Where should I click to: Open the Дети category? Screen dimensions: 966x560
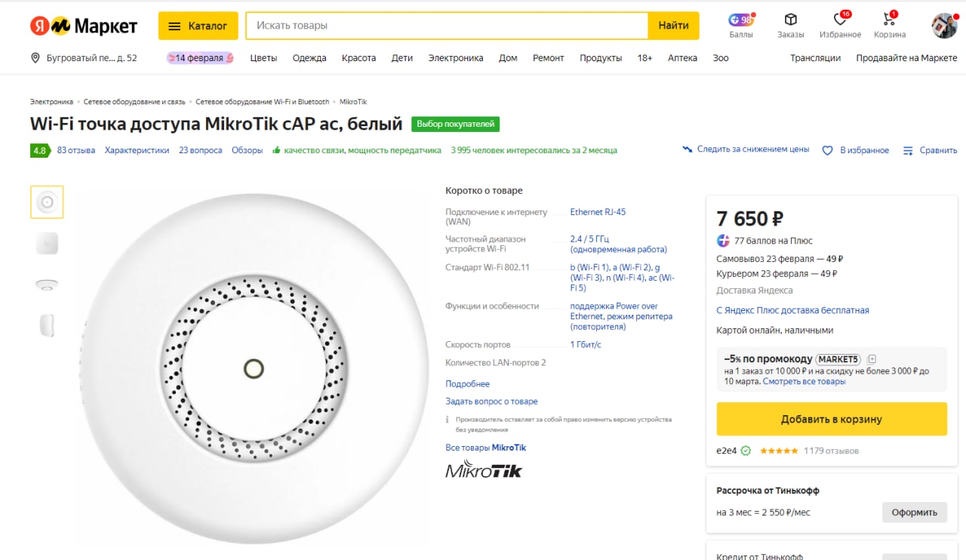tap(402, 58)
